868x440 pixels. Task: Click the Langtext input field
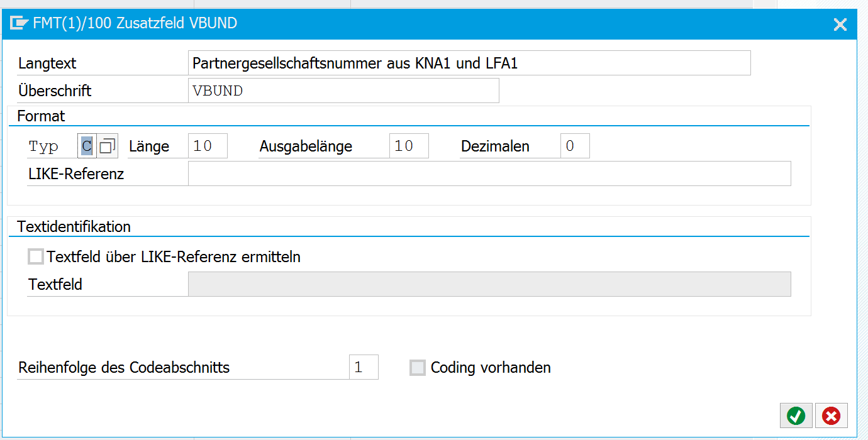[x=469, y=63]
